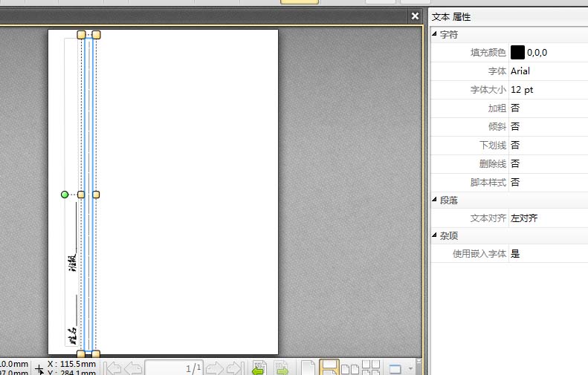The image size is (588, 375).
Task: Switch to two-page facing layout
Action: point(350,368)
